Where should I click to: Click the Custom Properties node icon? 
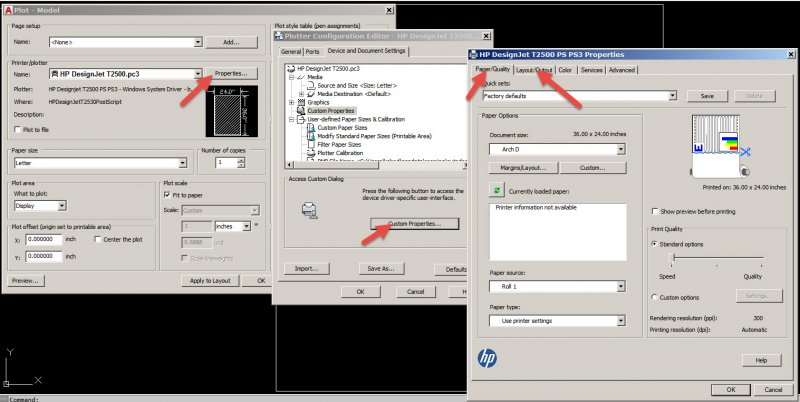click(302, 111)
